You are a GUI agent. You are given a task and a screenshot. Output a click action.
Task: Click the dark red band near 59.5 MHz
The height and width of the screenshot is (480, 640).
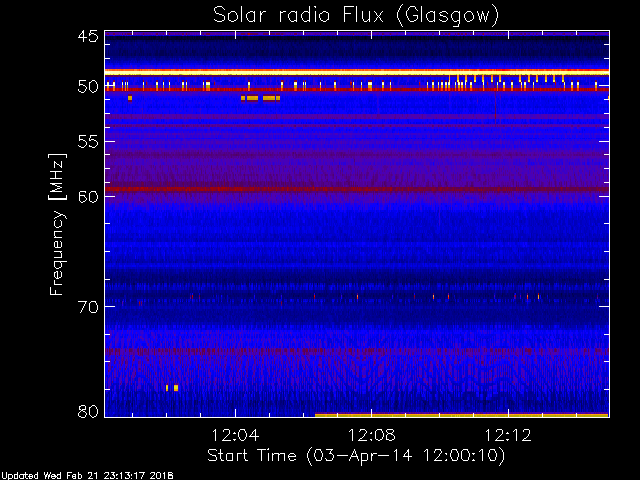click(357, 189)
